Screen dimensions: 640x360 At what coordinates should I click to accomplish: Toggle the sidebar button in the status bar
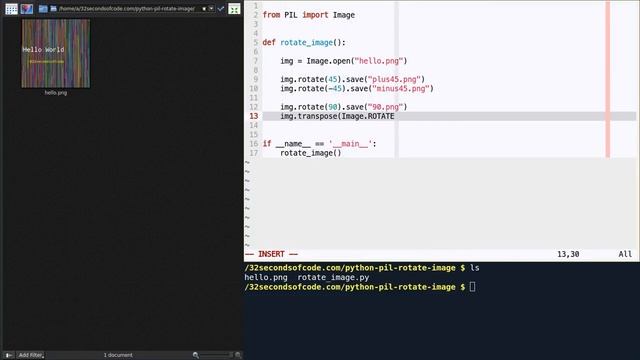(9, 355)
